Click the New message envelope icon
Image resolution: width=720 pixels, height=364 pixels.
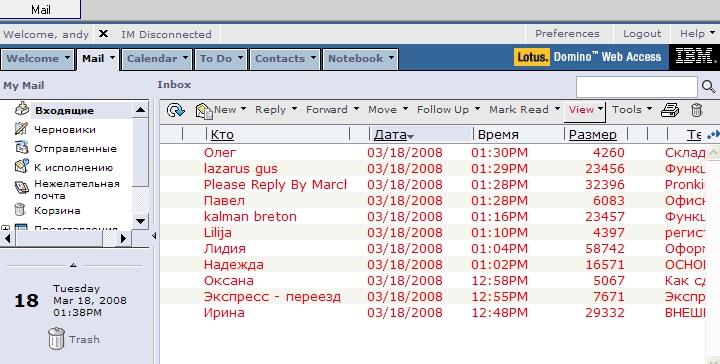[204, 111]
